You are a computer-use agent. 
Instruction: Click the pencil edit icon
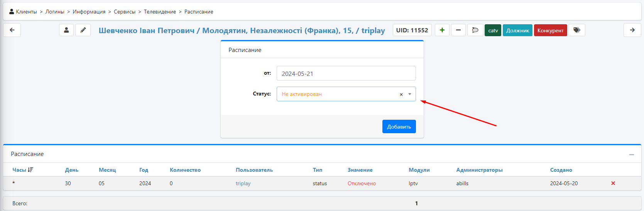click(83, 30)
